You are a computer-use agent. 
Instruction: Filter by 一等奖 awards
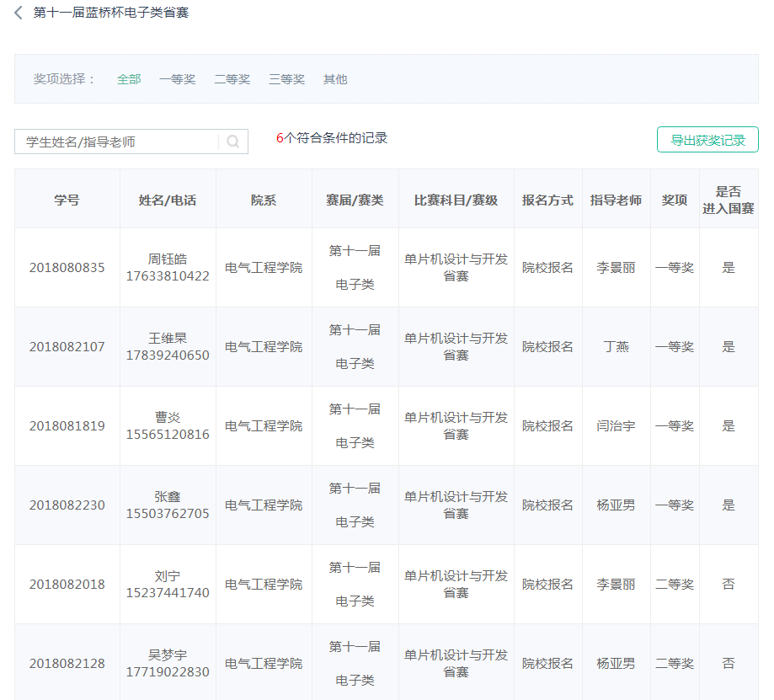tap(177, 79)
